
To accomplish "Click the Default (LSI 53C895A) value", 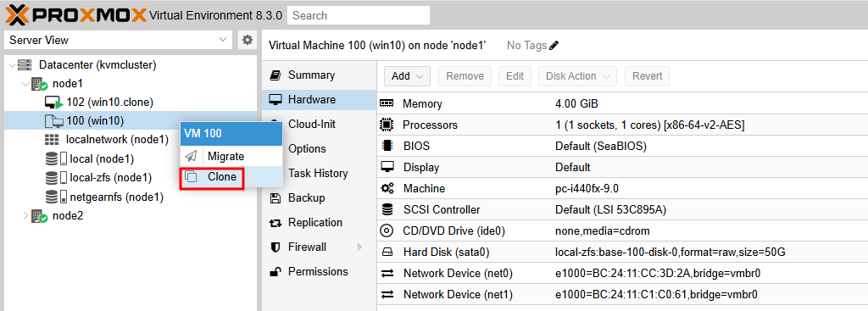I will [610, 209].
